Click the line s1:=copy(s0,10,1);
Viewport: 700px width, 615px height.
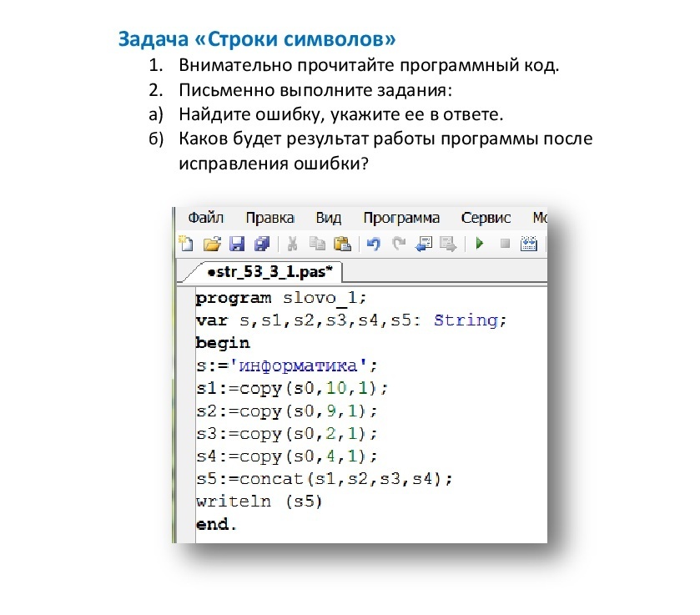point(292,389)
